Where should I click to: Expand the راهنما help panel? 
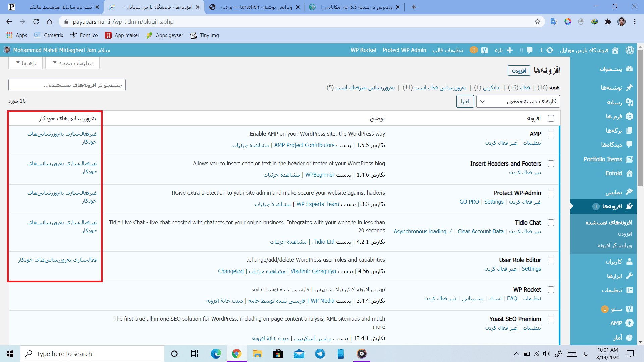(x=25, y=63)
